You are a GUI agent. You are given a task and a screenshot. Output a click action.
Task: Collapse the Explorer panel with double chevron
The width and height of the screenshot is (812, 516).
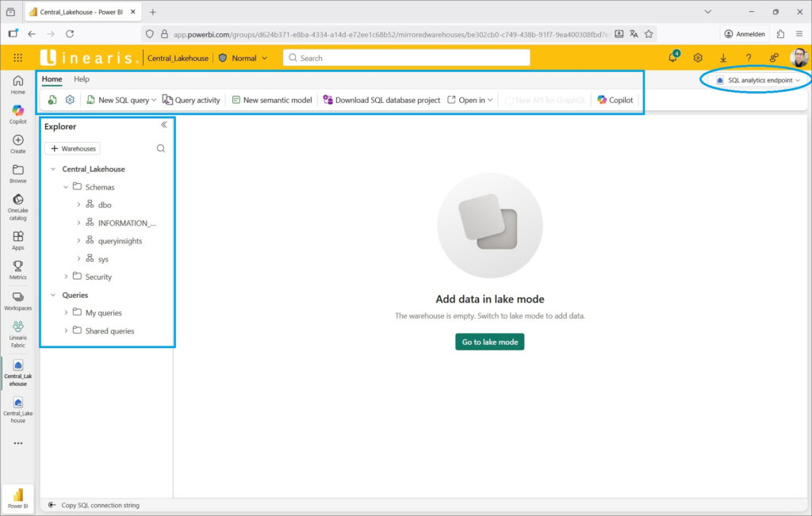coord(164,124)
